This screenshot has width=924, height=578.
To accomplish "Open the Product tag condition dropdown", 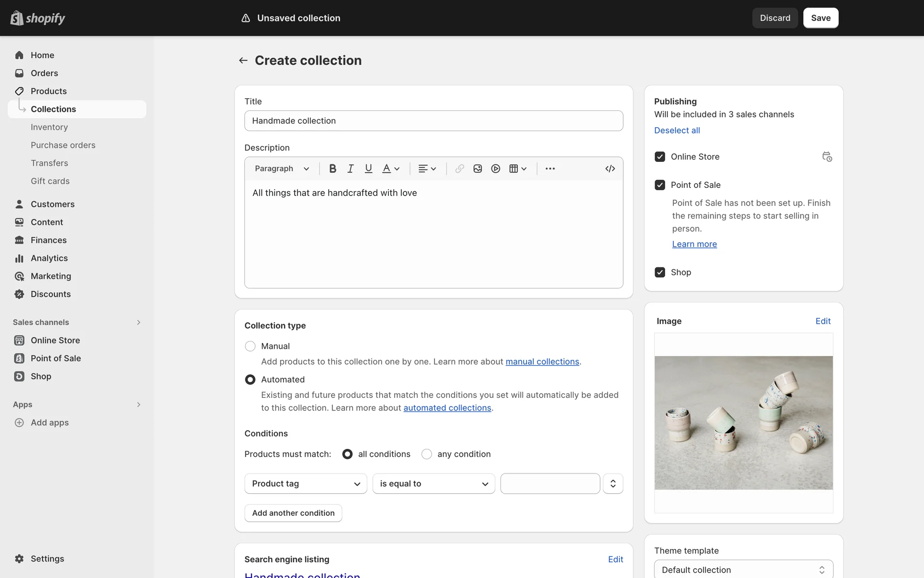I will (306, 484).
